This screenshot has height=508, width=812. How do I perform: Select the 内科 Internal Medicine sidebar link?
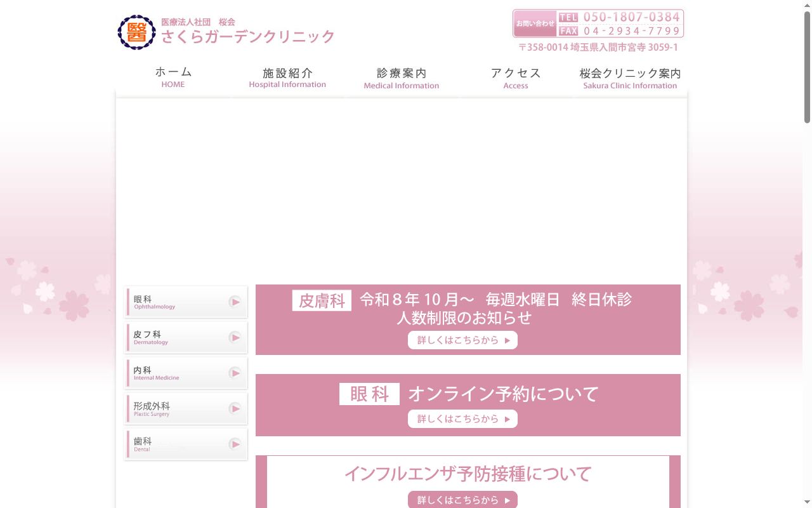click(x=186, y=373)
